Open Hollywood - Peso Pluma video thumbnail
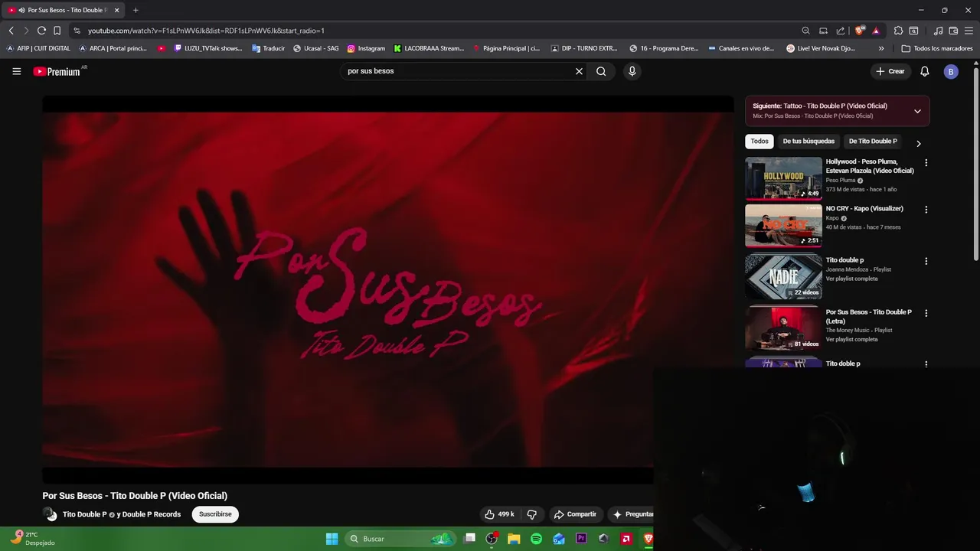The image size is (980, 551). pos(783,178)
